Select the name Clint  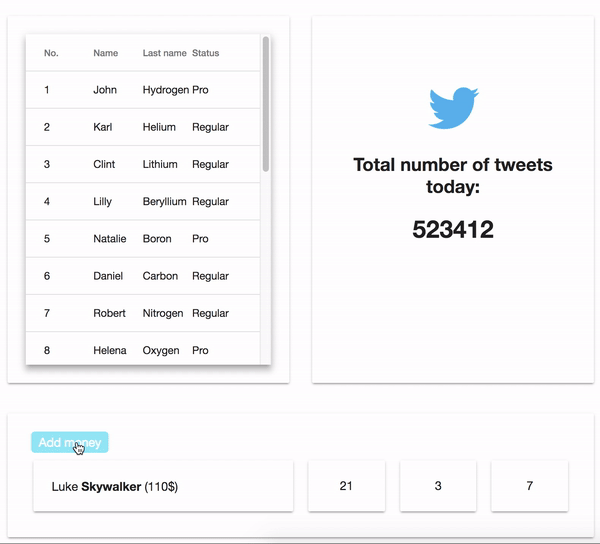click(x=104, y=164)
